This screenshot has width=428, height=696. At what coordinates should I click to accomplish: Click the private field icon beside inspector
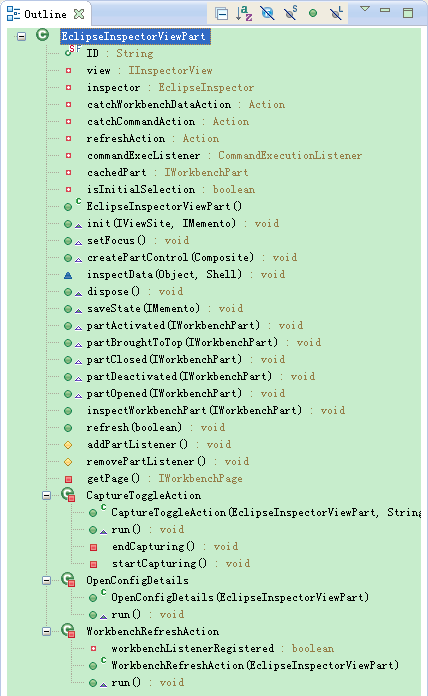tap(68, 87)
